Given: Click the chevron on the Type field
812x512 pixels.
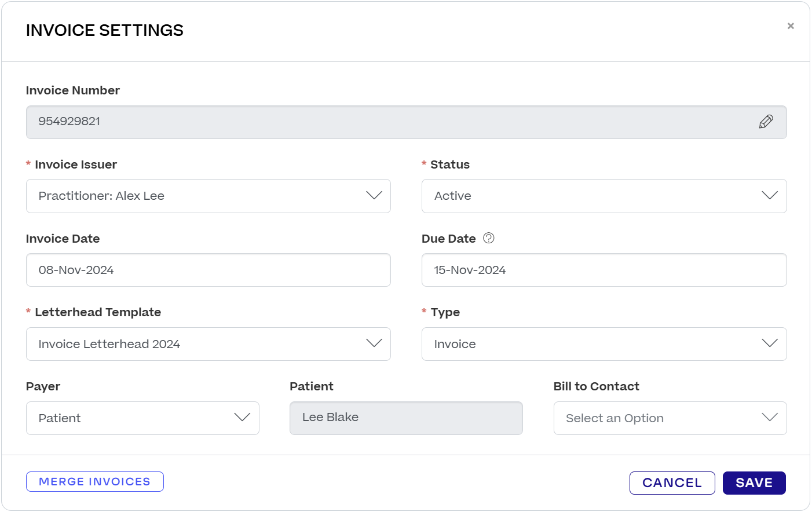Looking at the screenshot, I should (770, 343).
